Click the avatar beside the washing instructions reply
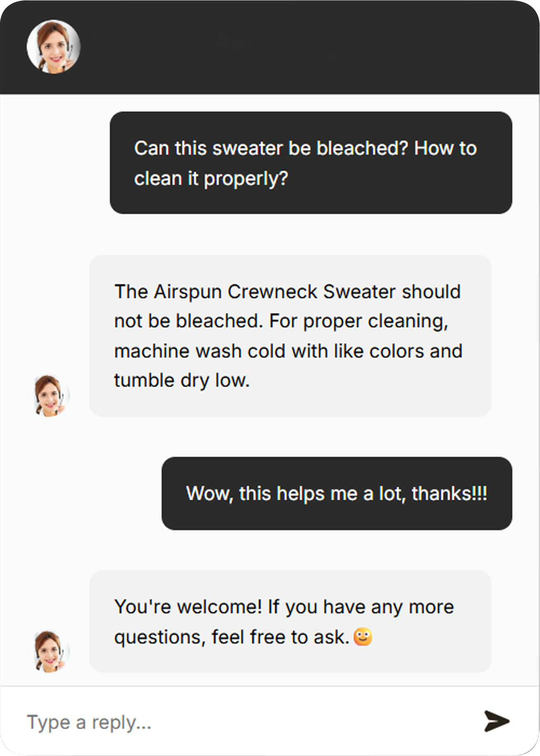This screenshot has height=756, width=540. click(49, 396)
